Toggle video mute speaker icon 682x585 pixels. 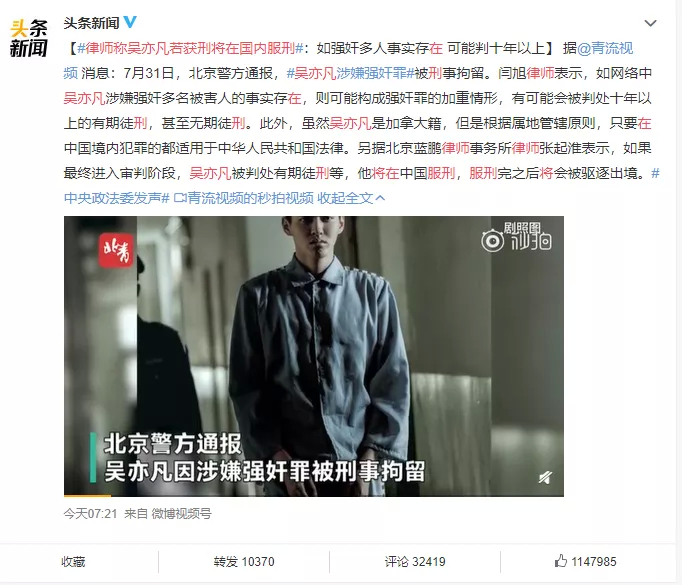click(545, 478)
